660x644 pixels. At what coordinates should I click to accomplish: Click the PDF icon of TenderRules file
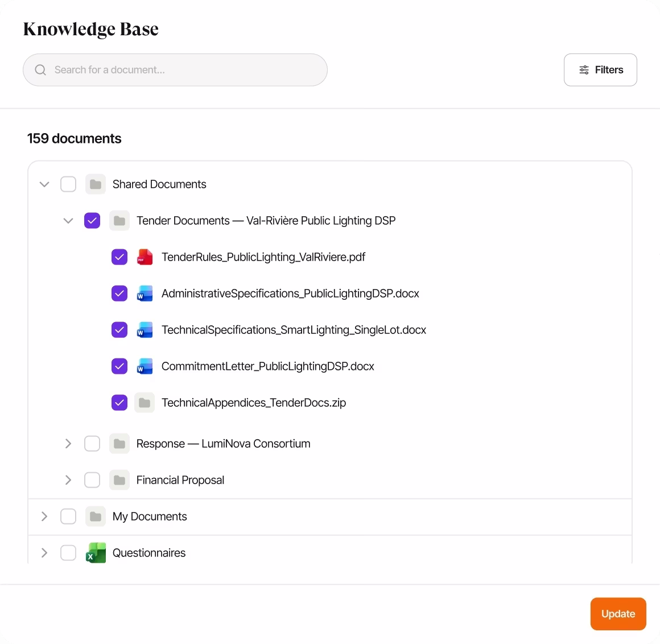(x=145, y=257)
